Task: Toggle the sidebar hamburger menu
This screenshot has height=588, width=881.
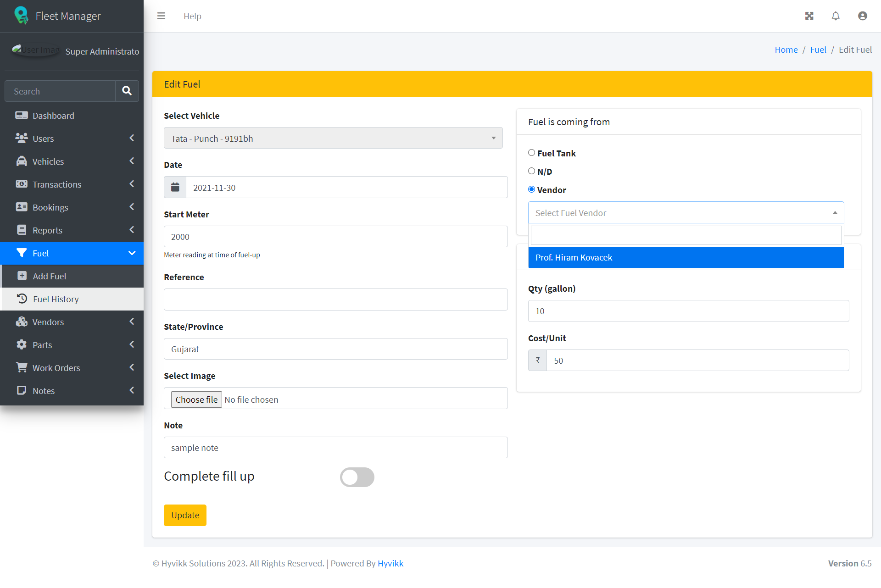Action: tap(161, 16)
